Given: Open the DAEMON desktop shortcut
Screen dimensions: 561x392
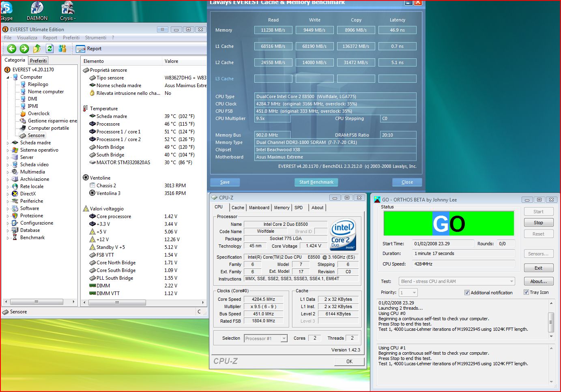Looking at the screenshot, I should coord(37,11).
